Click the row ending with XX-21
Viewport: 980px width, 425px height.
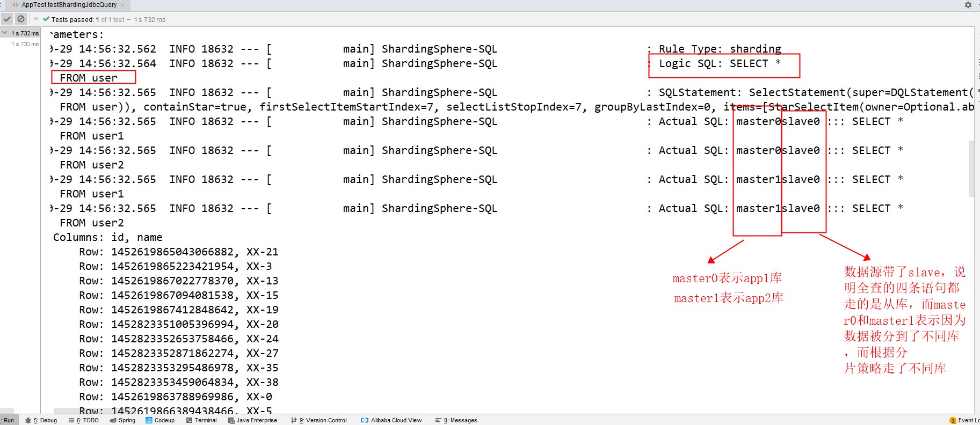[x=179, y=252]
